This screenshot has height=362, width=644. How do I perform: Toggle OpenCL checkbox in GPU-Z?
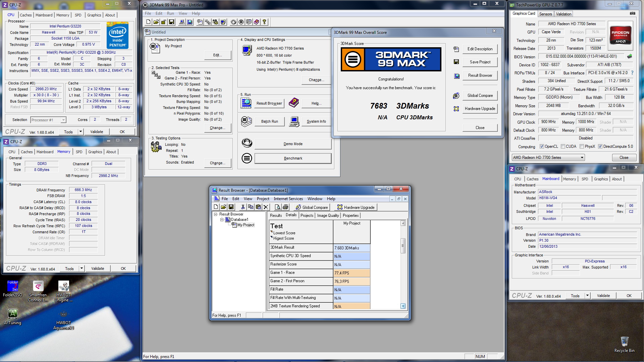[x=542, y=146]
